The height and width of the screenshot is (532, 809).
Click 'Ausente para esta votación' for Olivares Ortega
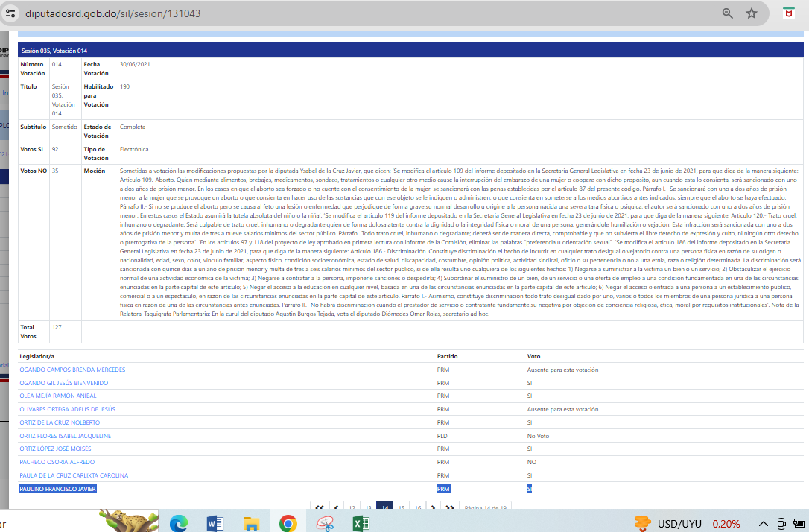pyautogui.click(x=563, y=409)
